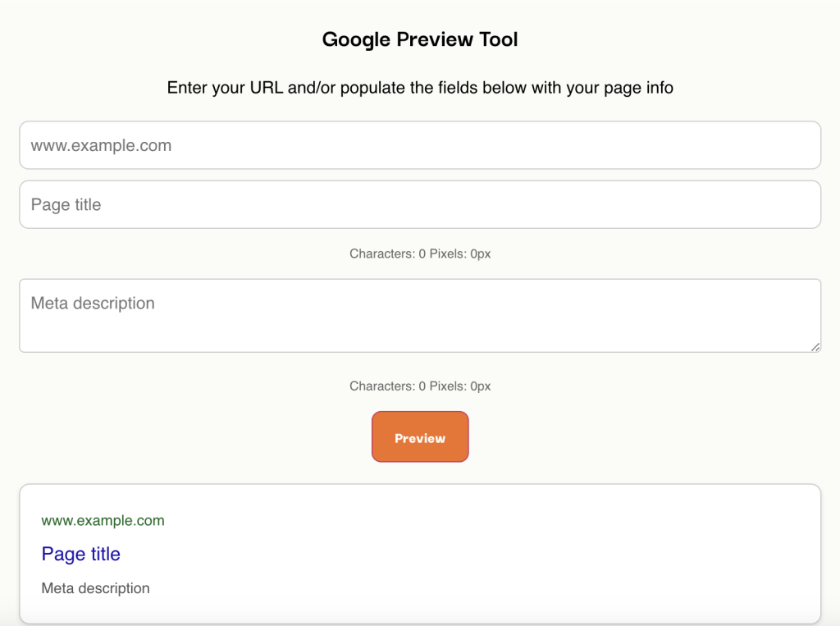Select the Meta description preview text
The width and height of the screenshot is (840, 626).
click(95, 588)
